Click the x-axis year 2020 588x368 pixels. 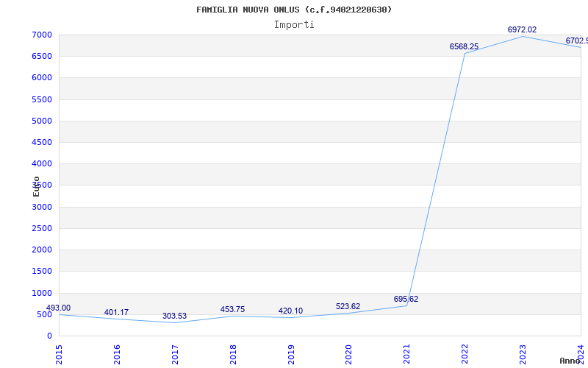click(348, 354)
